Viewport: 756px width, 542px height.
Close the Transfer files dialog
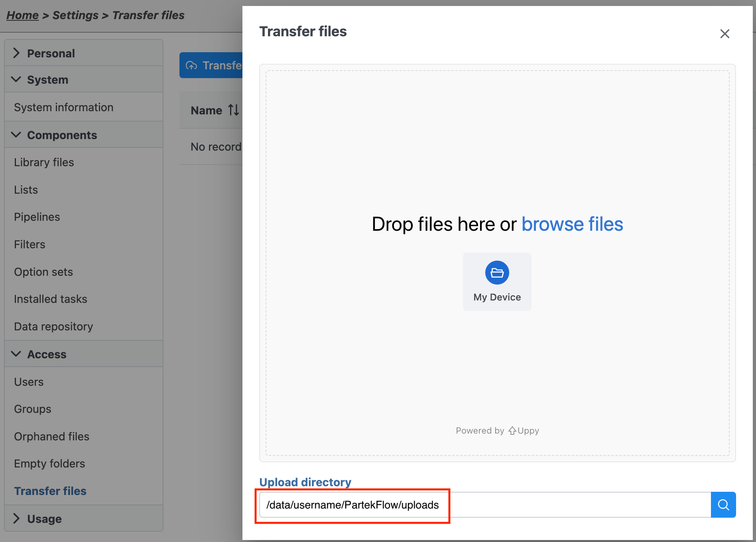[724, 34]
